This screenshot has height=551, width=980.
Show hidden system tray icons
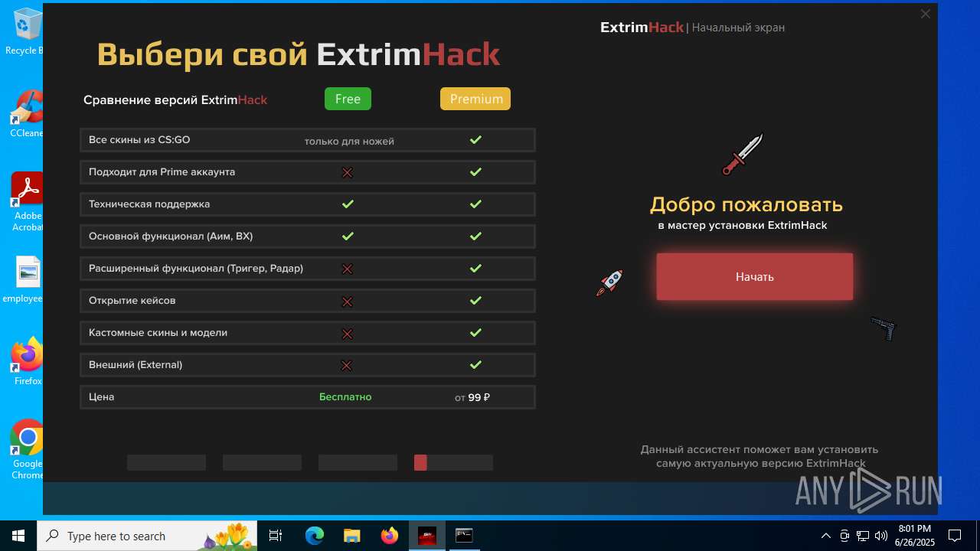825,536
